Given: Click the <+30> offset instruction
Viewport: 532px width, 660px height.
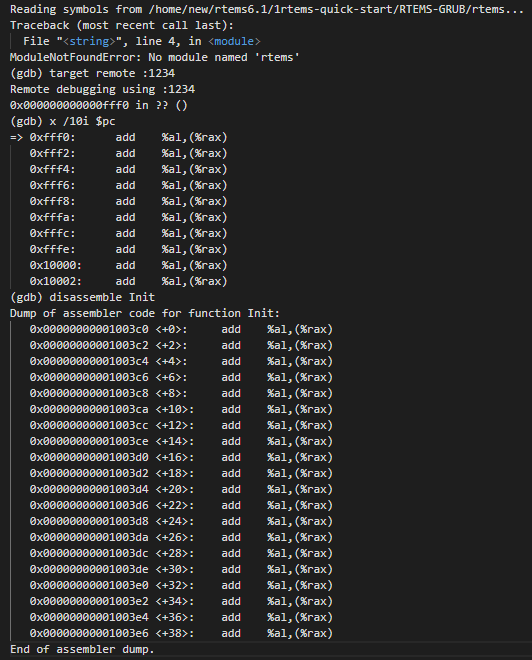Looking at the screenshot, I should [181, 569].
